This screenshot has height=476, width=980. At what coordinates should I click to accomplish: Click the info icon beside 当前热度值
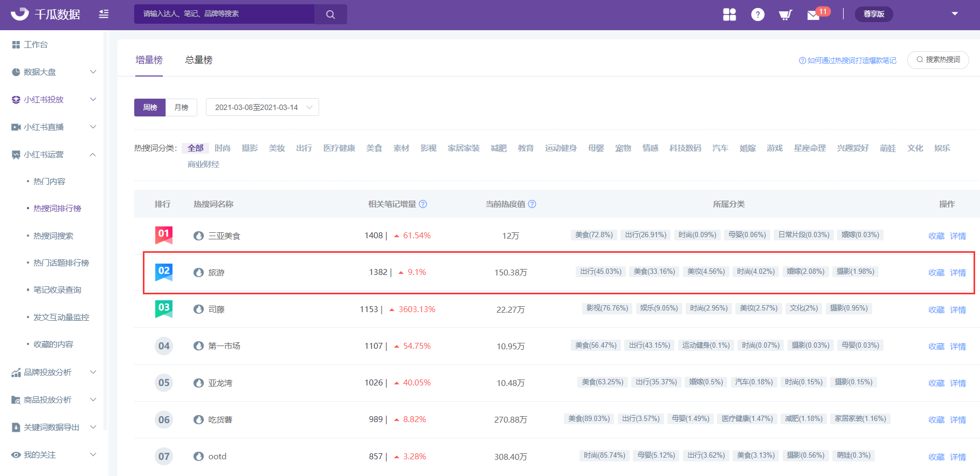[532, 204]
